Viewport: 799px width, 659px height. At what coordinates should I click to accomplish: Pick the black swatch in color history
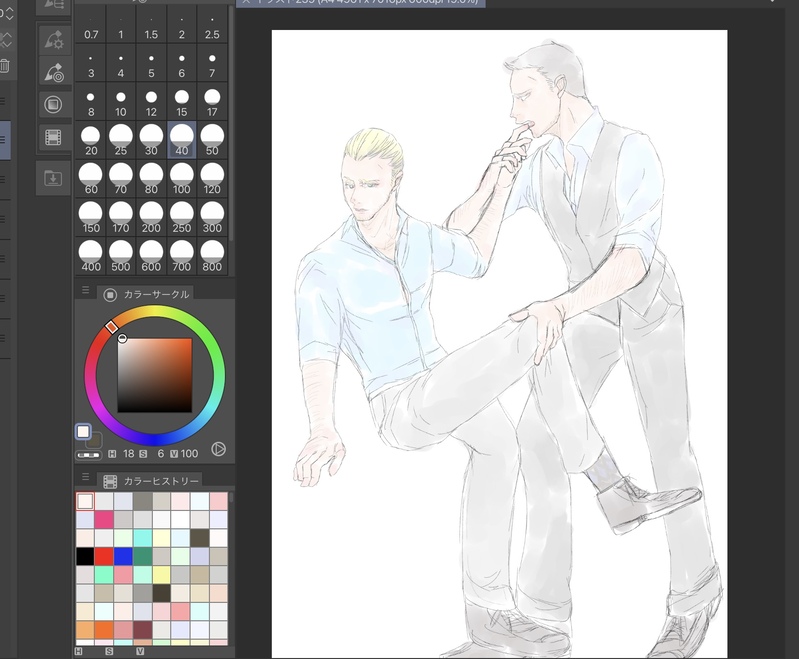(x=85, y=556)
